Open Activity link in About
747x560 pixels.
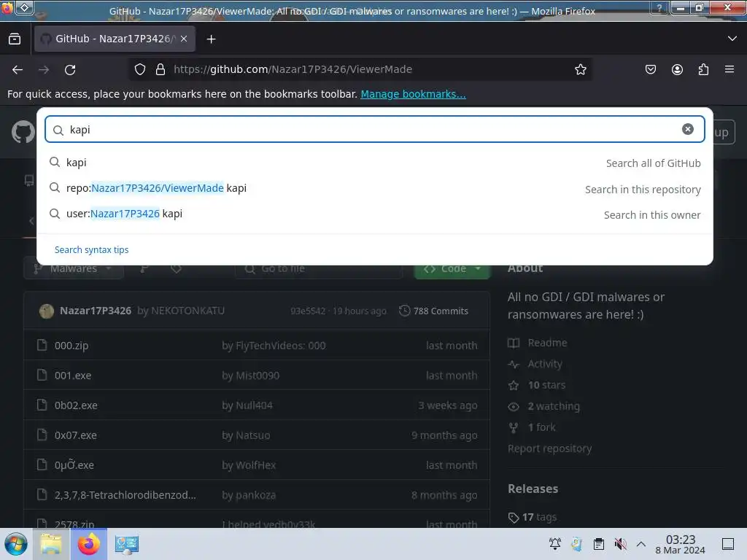[535, 364]
